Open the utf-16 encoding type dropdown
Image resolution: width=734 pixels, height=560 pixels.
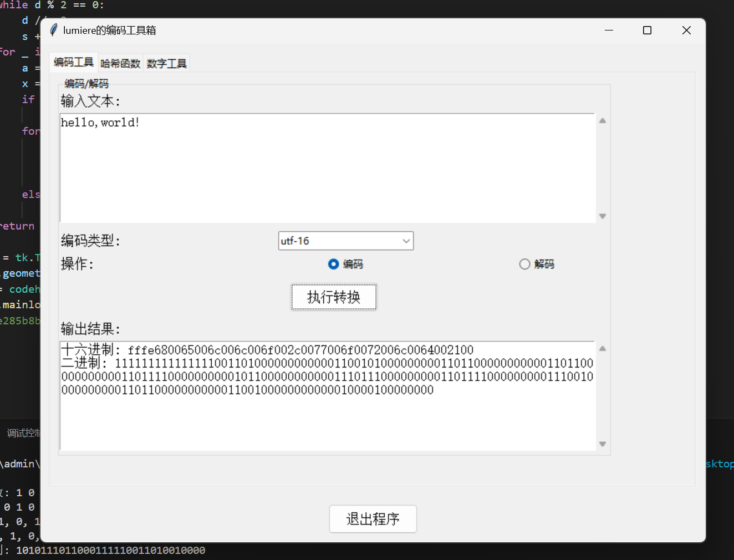point(346,241)
